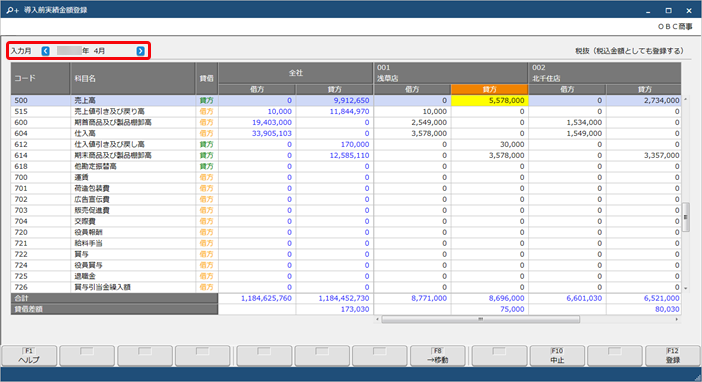This screenshot has width=702, height=382.
Task: Click the vertical scrollbar thumb
Action: click(685, 217)
